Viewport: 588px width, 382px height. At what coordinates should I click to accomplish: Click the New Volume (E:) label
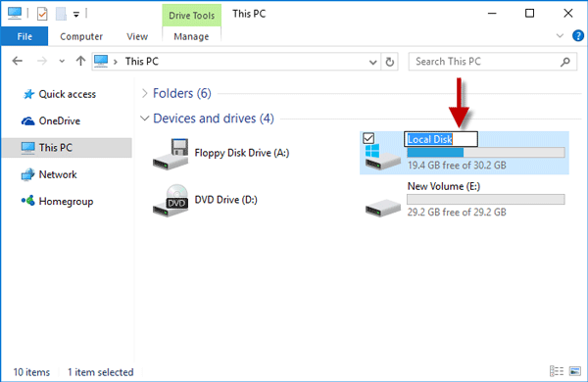click(444, 186)
